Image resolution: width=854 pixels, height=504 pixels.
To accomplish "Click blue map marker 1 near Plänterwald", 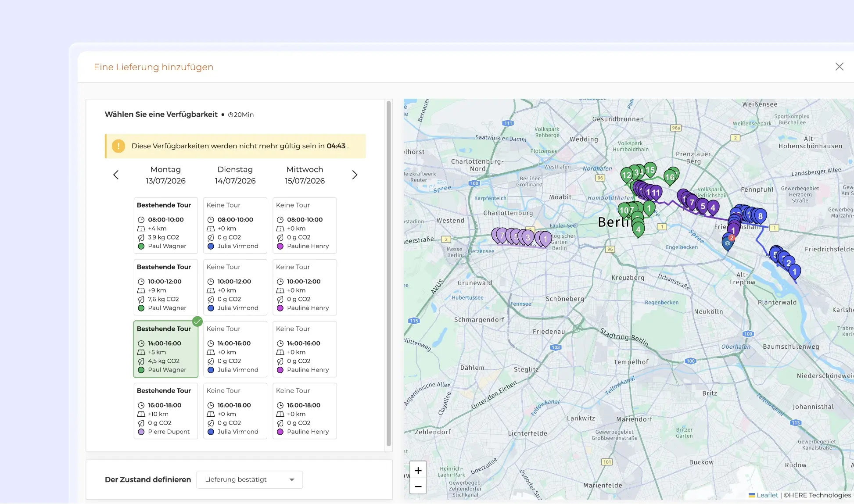I will pos(794,272).
